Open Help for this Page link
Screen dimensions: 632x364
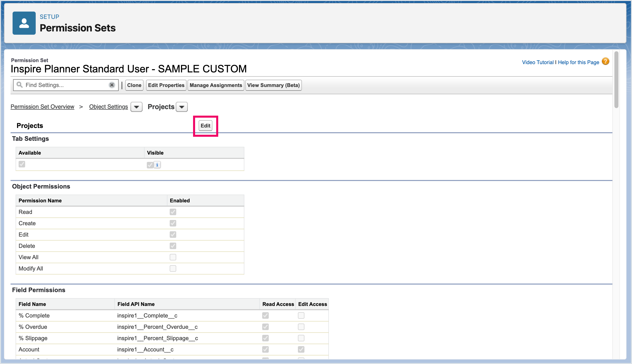[x=578, y=62]
